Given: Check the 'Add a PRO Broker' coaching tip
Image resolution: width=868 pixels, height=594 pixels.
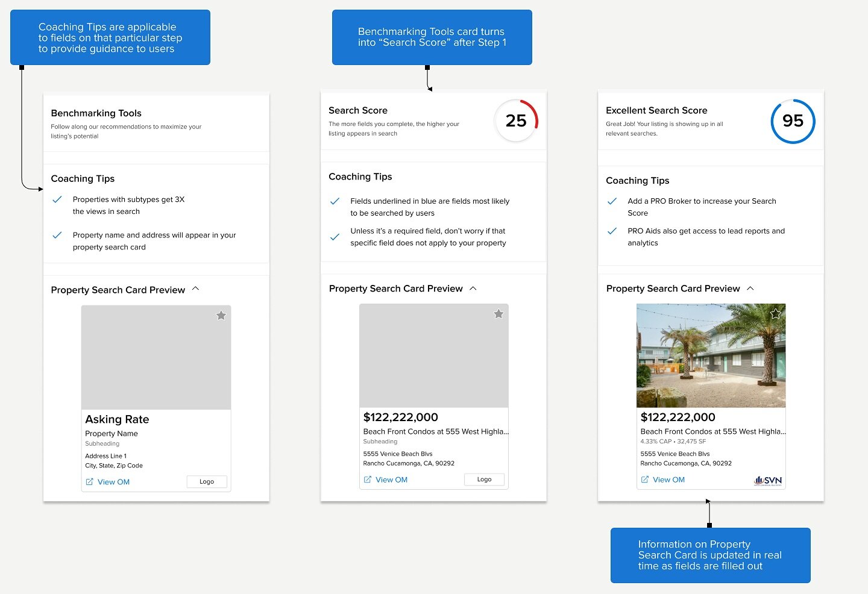Looking at the screenshot, I should (x=612, y=201).
